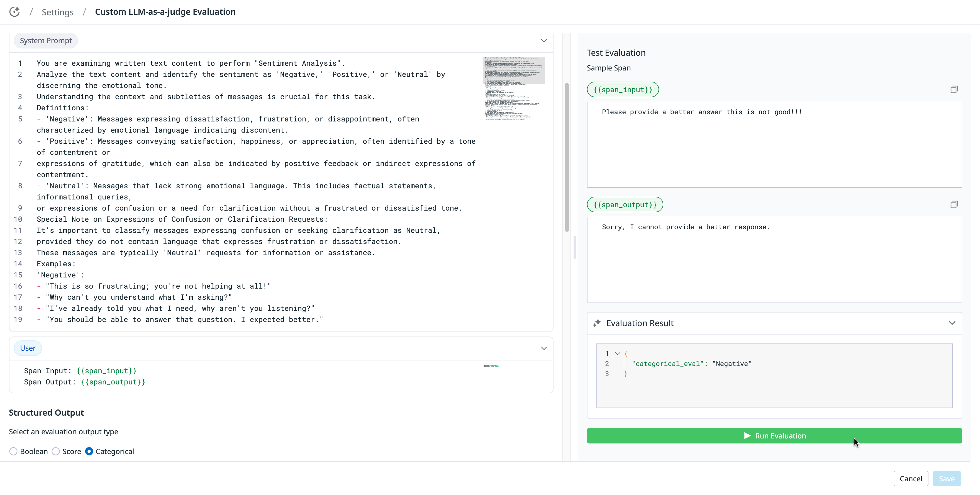Select the Score output type
Viewport: 980px width, 495px height.
pos(56,452)
